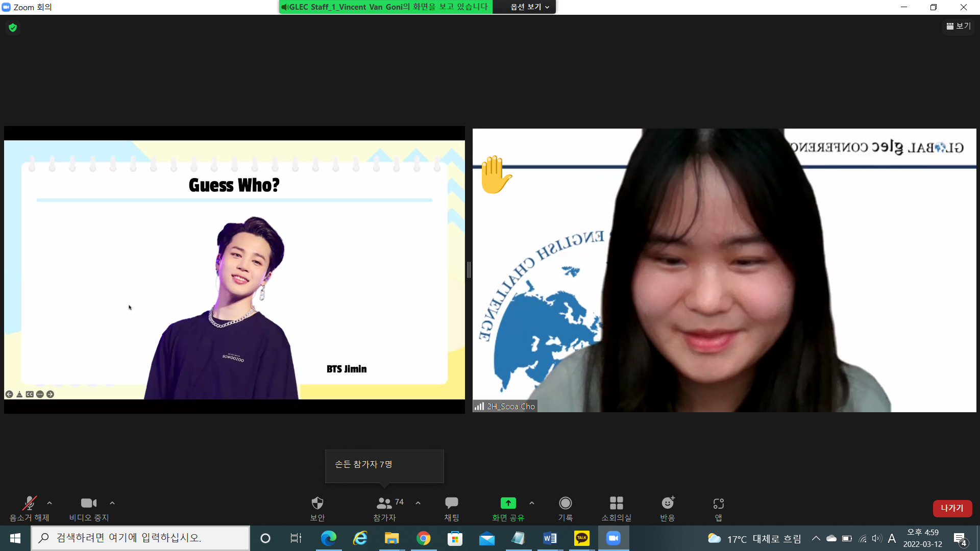The image size is (980, 551).
Task: Open the notebook app on taskbar
Action: click(x=519, y=538)
